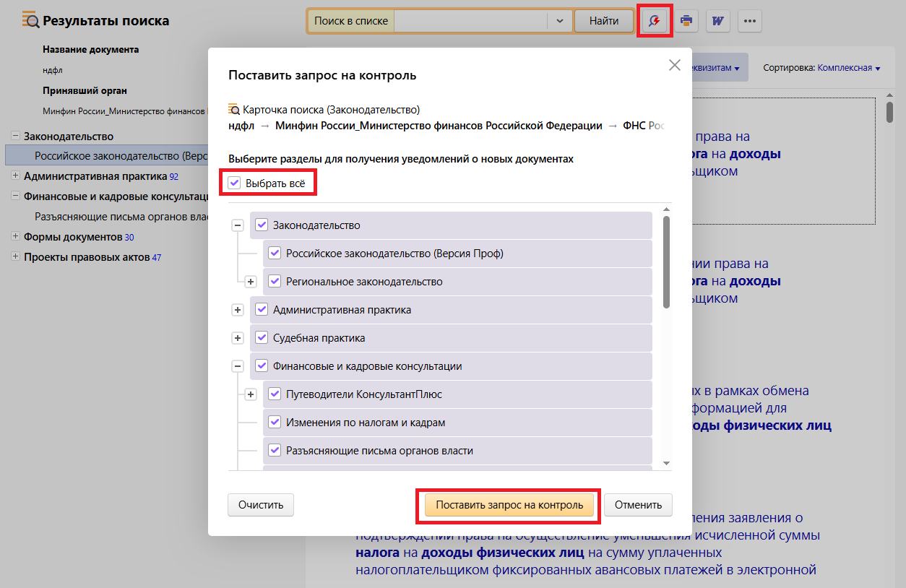
Task: Click the Результаты поиска search icon
Action: [x=31, y=20]
